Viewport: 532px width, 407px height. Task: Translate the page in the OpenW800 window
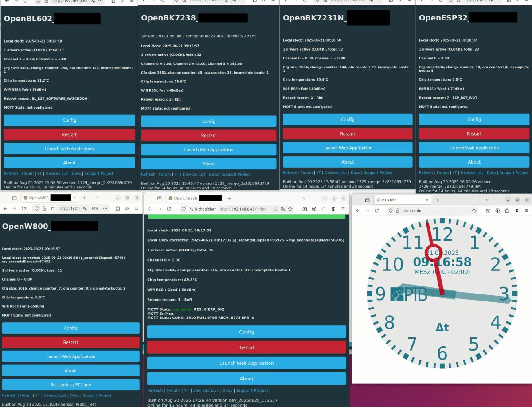pyautogui.click(x=84, y=208)
